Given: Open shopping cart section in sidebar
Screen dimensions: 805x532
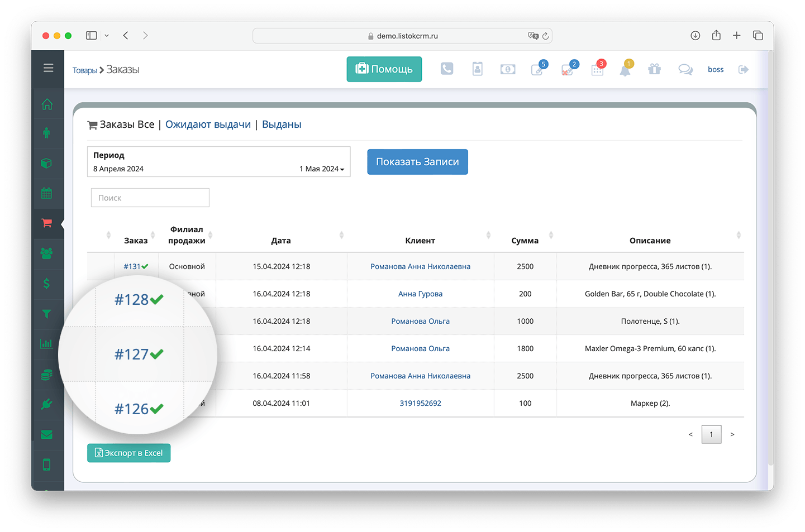Looking at the screenshot, I should coord(47,223).
